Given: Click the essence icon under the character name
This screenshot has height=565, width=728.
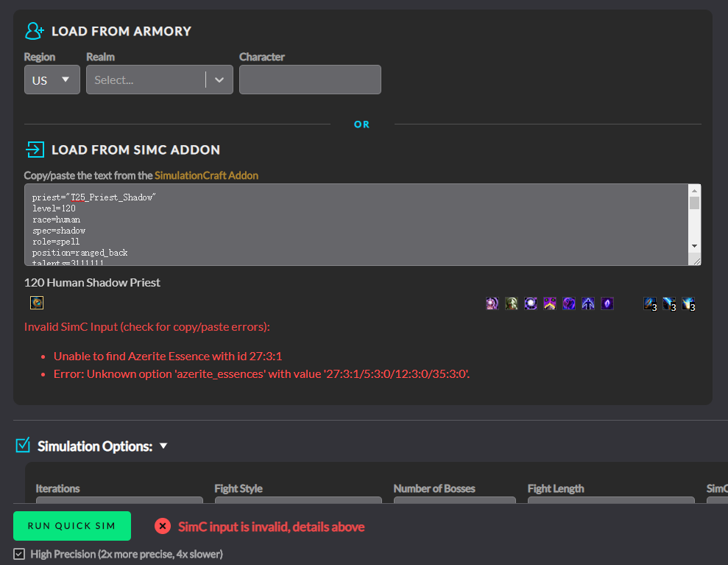Looking at the screenshot, I should [x=37, y=303].
